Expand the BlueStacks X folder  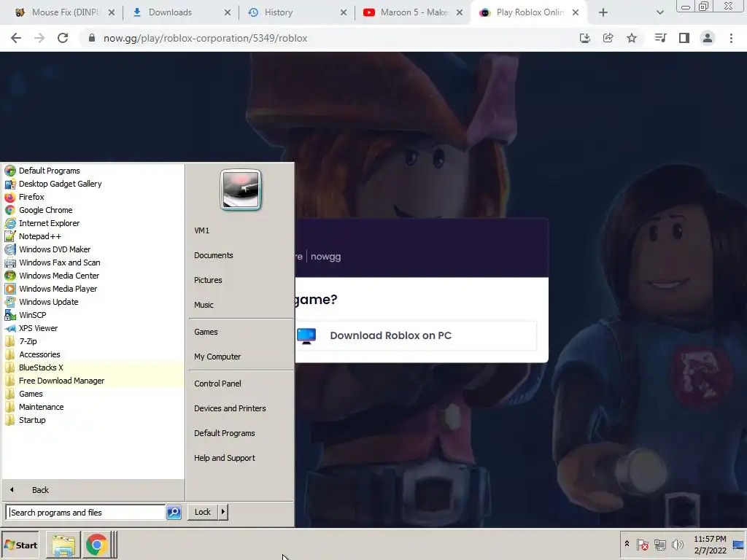point(93,367)
